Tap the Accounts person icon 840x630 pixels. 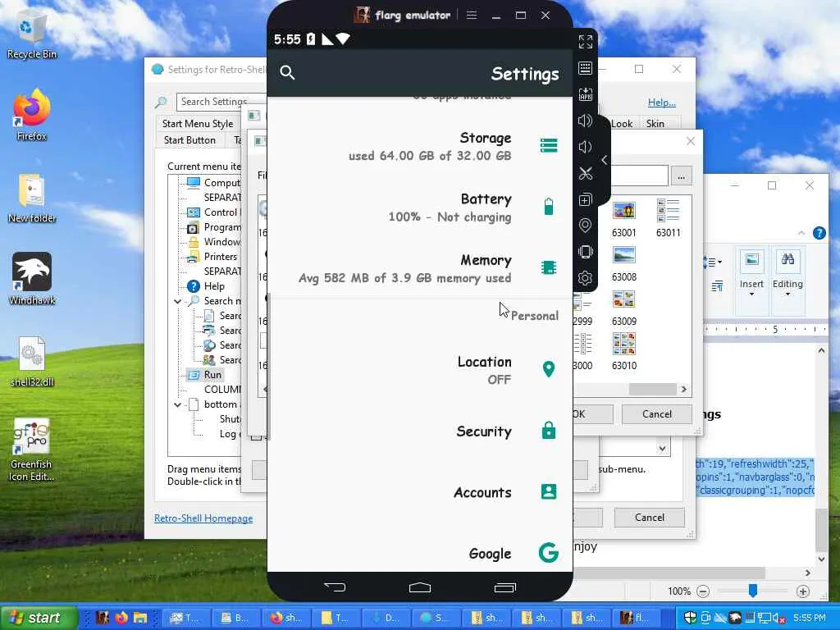click(x=549, y=492)
